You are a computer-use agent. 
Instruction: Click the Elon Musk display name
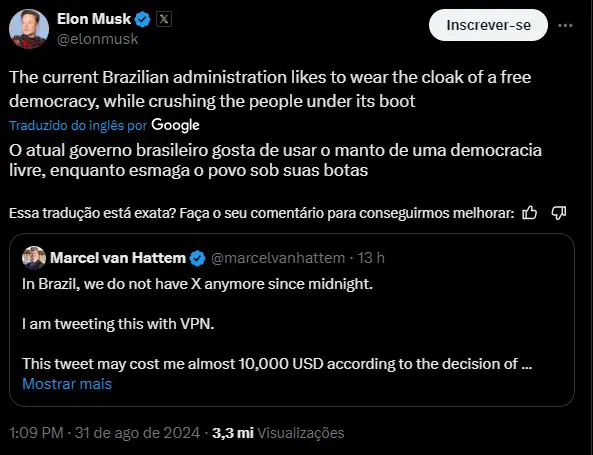94,19
